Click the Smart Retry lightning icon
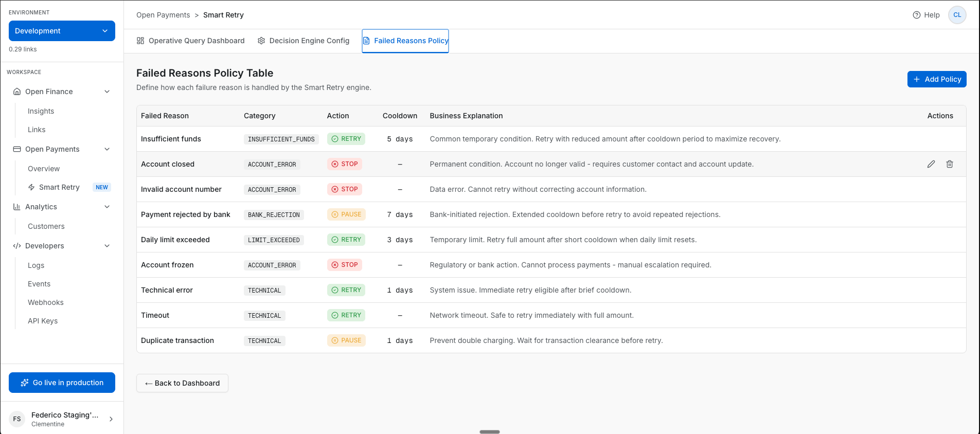The height and width of the screenshot is (434, 980). click(x=31, y=187)
